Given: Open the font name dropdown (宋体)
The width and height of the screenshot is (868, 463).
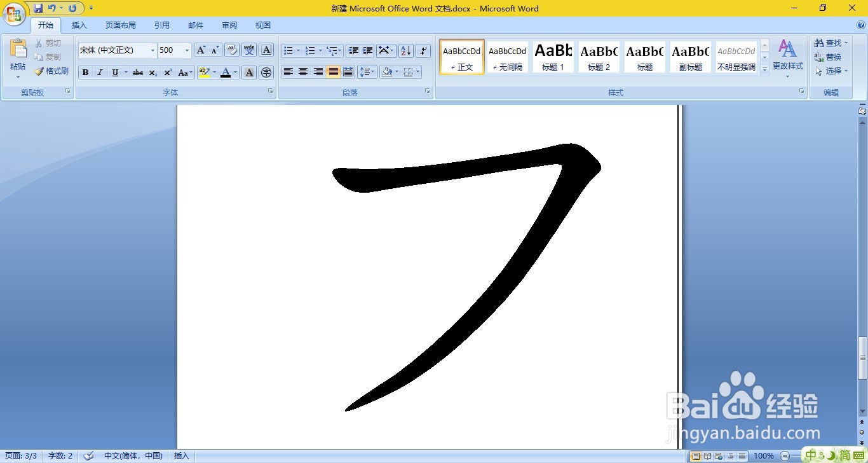Looking at the screenshot, I should 153,50.
